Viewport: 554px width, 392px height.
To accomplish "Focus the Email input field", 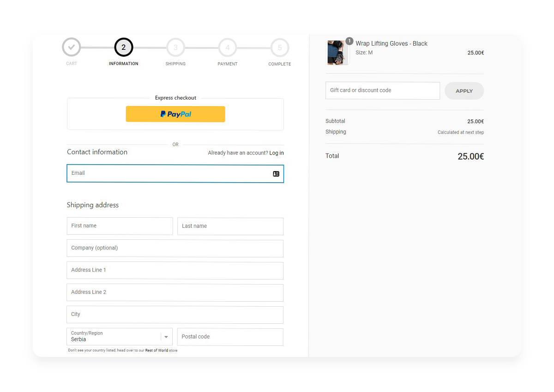I will [x=175, y=173].
